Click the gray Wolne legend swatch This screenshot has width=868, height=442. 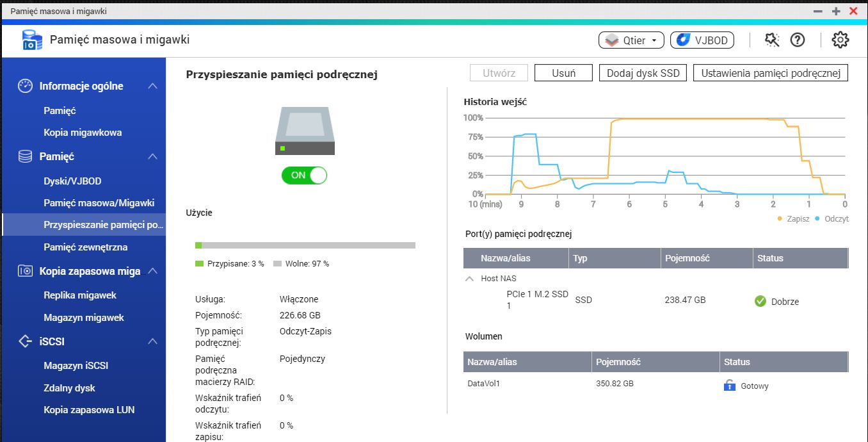[277, 264]
